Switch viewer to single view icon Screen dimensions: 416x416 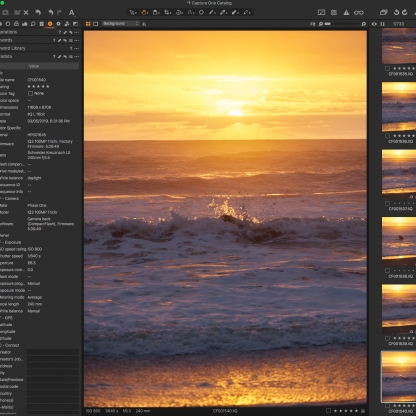pyautogui.click(x=96, y=24)
